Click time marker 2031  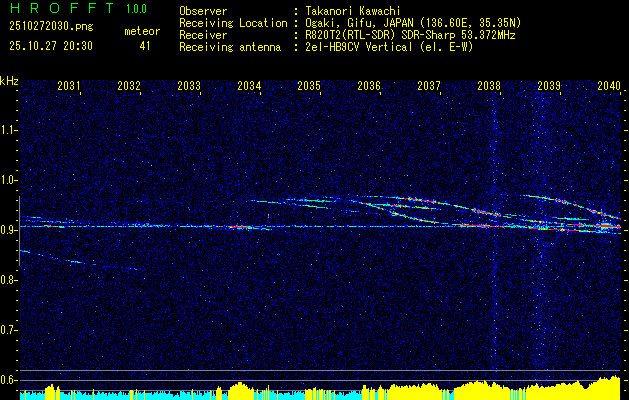pos(69,85)
